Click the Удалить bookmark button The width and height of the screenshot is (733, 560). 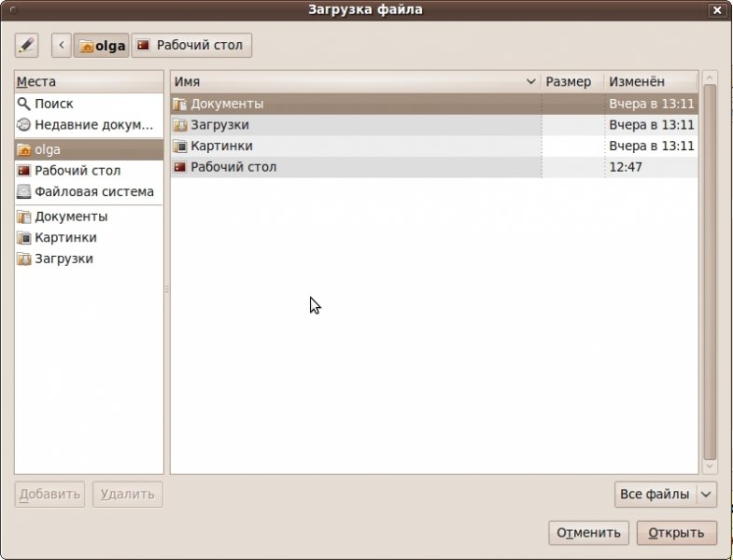coord(128,494)
